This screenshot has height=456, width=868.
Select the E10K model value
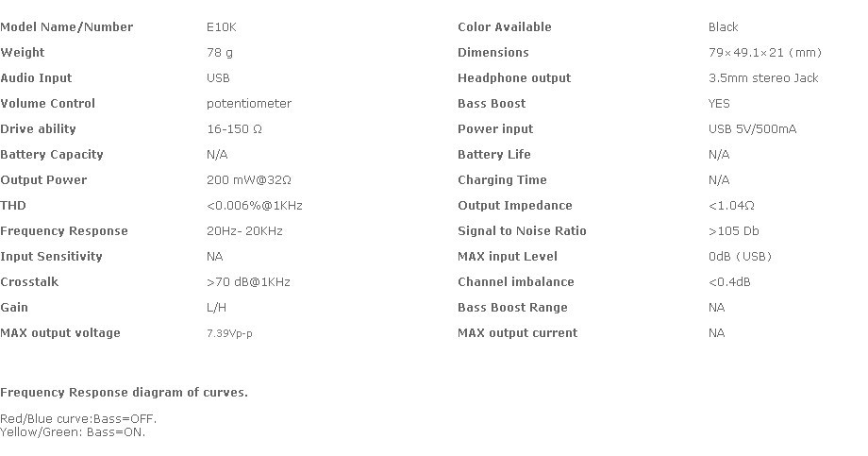(221, 27)
